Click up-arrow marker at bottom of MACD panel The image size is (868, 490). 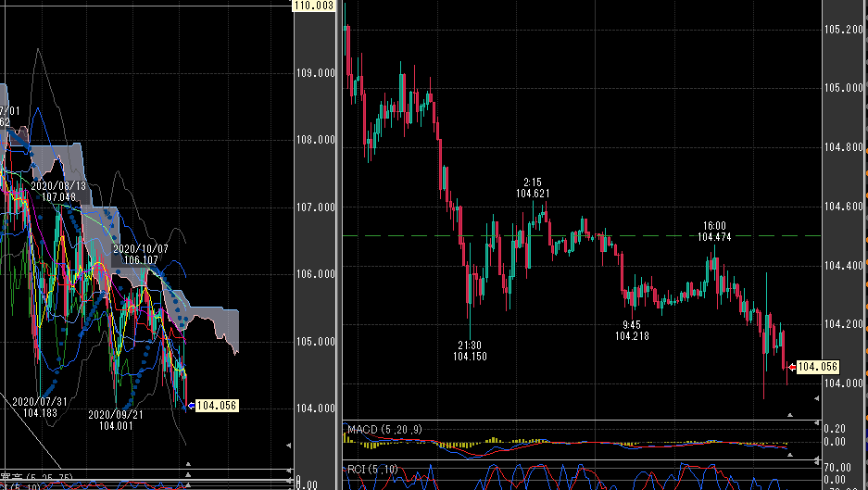click(790, 455)
